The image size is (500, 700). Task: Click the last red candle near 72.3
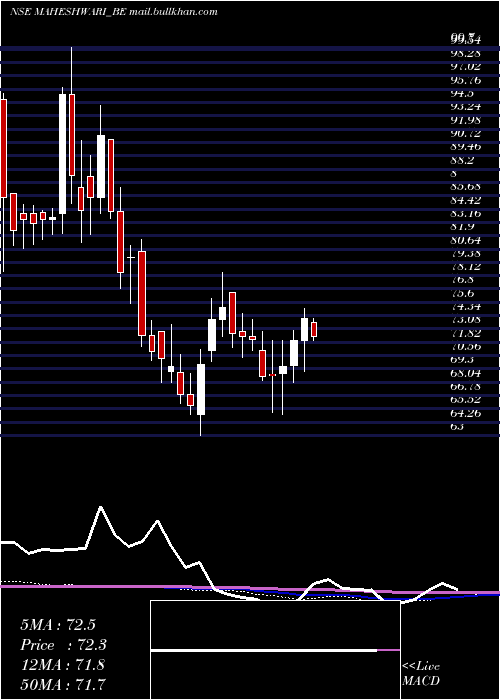(314, 329)
